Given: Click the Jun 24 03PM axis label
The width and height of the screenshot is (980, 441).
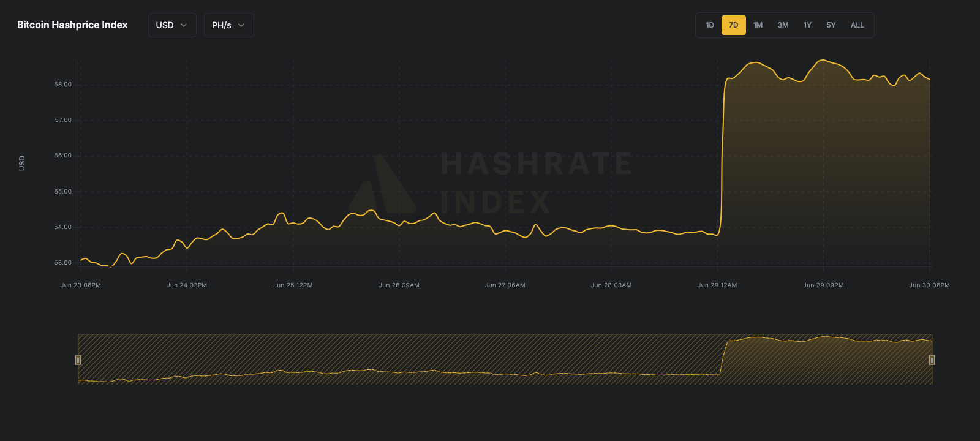Looking at the screenshot, I should coord(187,285).
